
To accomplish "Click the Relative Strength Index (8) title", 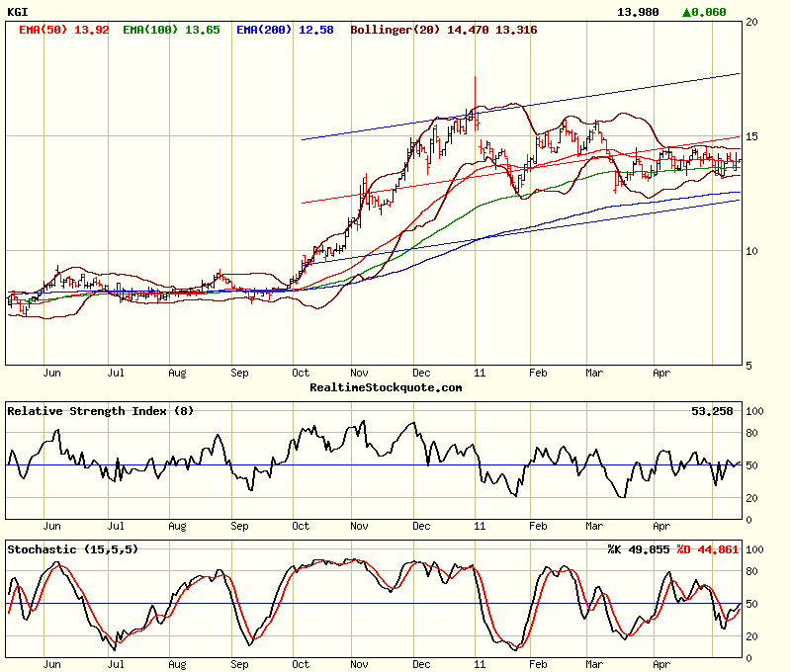I will (101, 411).
